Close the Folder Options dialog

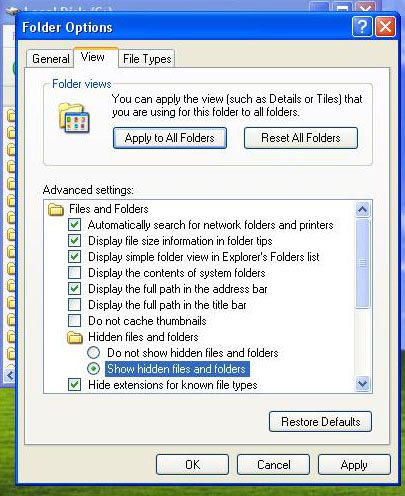click(385, 26)
